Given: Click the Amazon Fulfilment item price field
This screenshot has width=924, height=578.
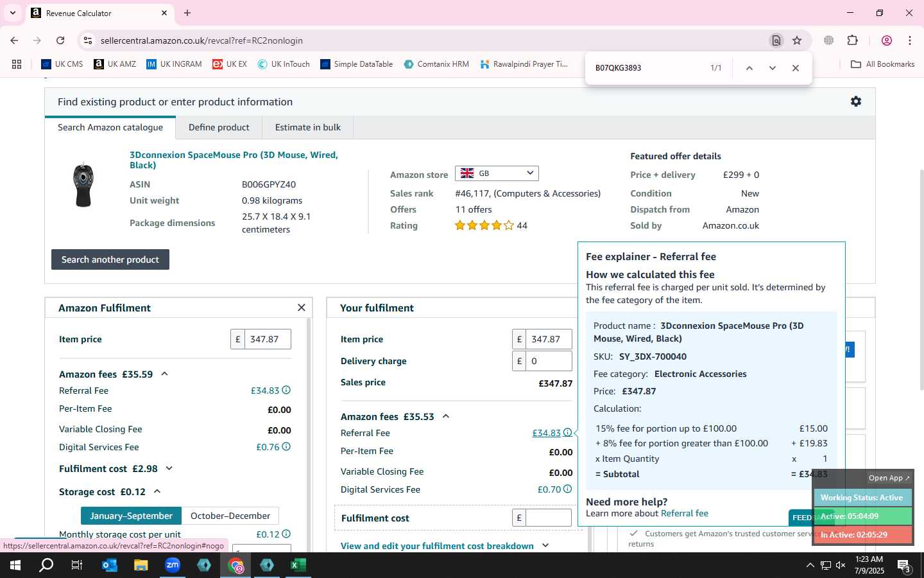Looking at the screenshot, I should pyautogui.click(x=268, y=339).
